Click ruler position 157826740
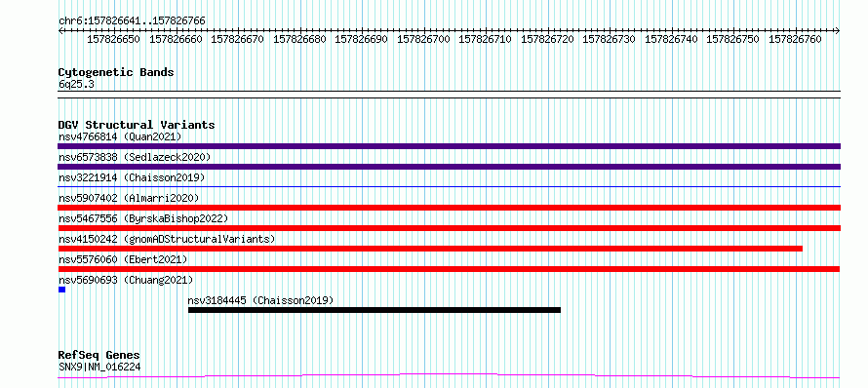868x388 pixels. tap(672, 39)
